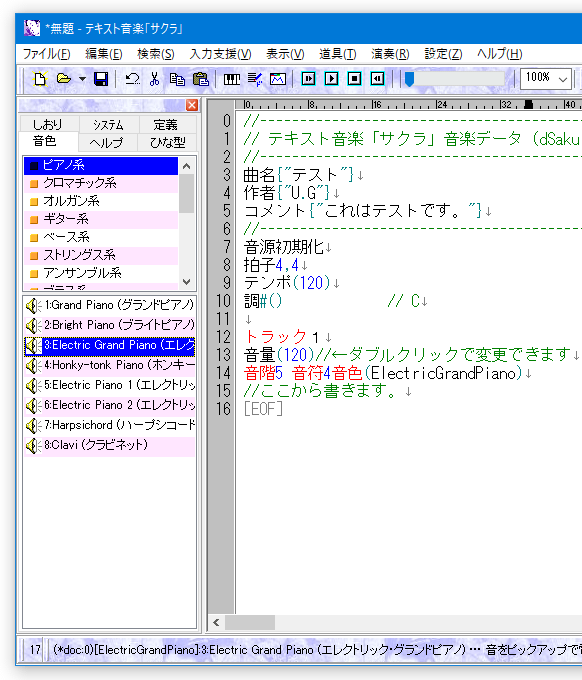Preview the 2:Bright Piano speaker icon
The height and width of the screenshot is (680, 582).
33,325
